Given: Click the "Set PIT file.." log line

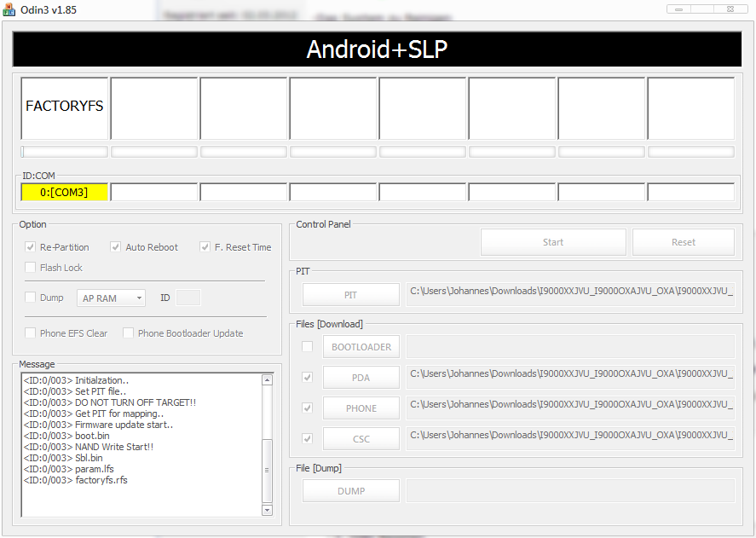Looking at the screenshot, I should pyautogui.click(x=75, y=391).
